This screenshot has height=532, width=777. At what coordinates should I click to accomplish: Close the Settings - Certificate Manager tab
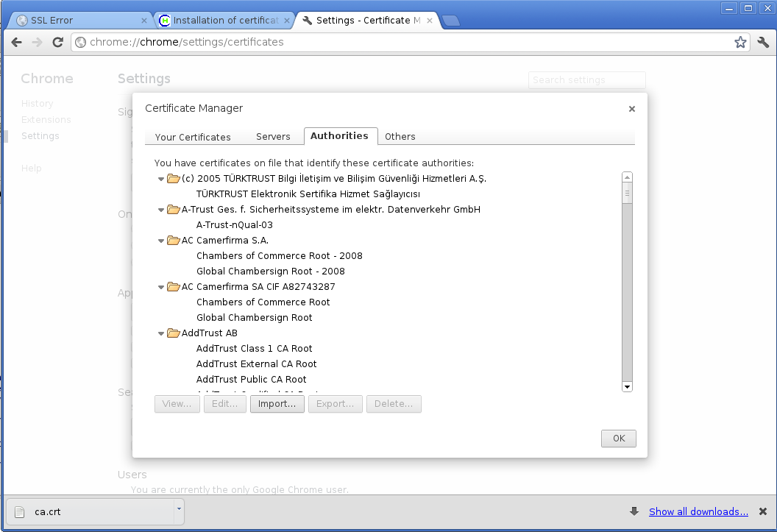[x=430, y=21]
